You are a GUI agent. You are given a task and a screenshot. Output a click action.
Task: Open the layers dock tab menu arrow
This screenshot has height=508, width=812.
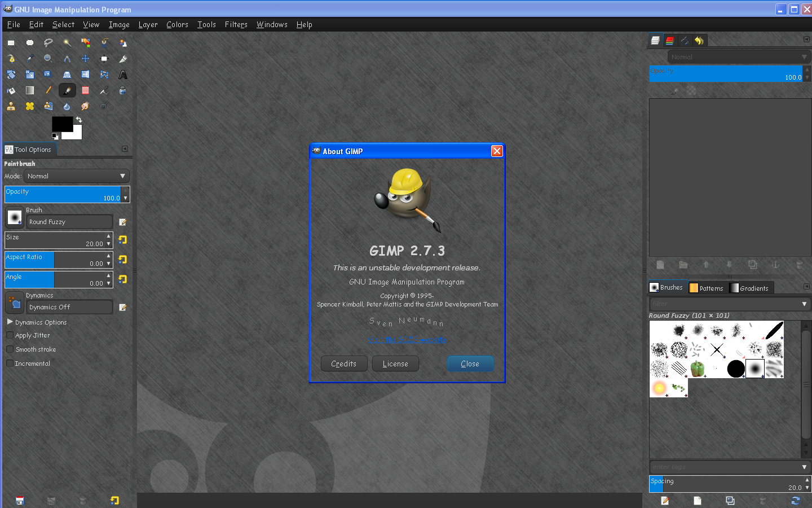(x=806, y=40)
